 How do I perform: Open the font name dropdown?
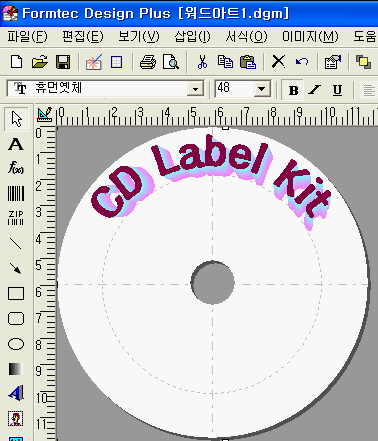[x=195, y=89]
